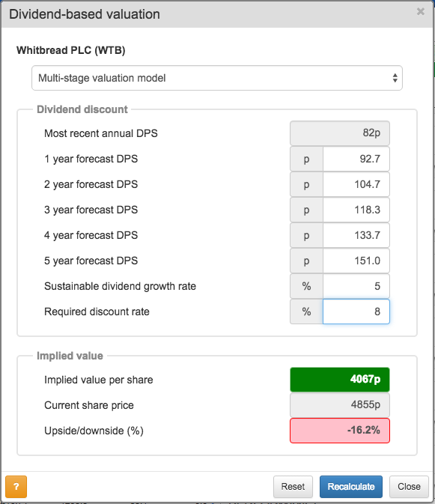Focus the 3 year forecast DPS field
435x504 pixels.
(x=356, y=210)
